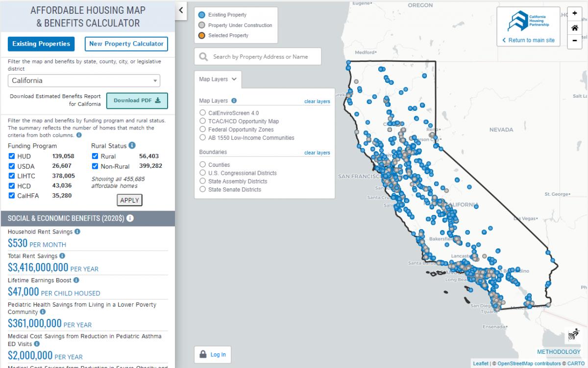Select CalEnviroScreen 4.0 layer
Screen dimensions: 588x368
tap(202, 113)
